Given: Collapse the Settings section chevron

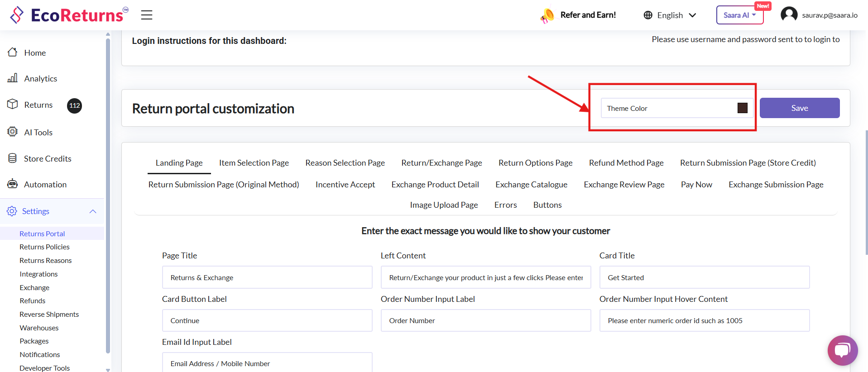Looking at the screenshot, I should click(x=93, y=211).
